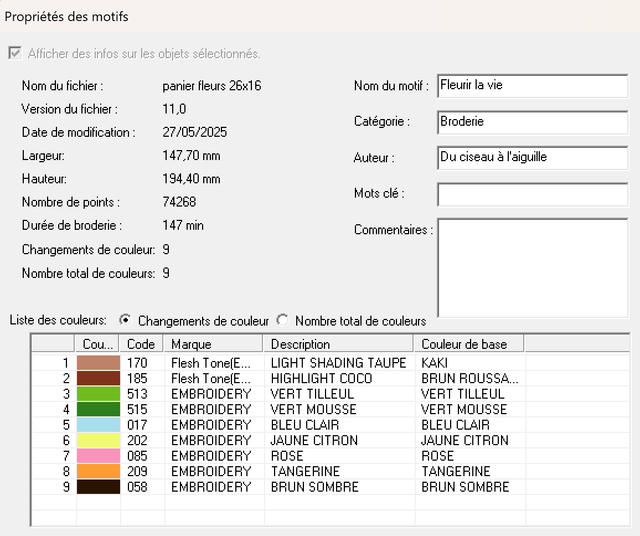Click the 'Nom du motif' text field
Screen dimensions: 640x536
point(531,86)
